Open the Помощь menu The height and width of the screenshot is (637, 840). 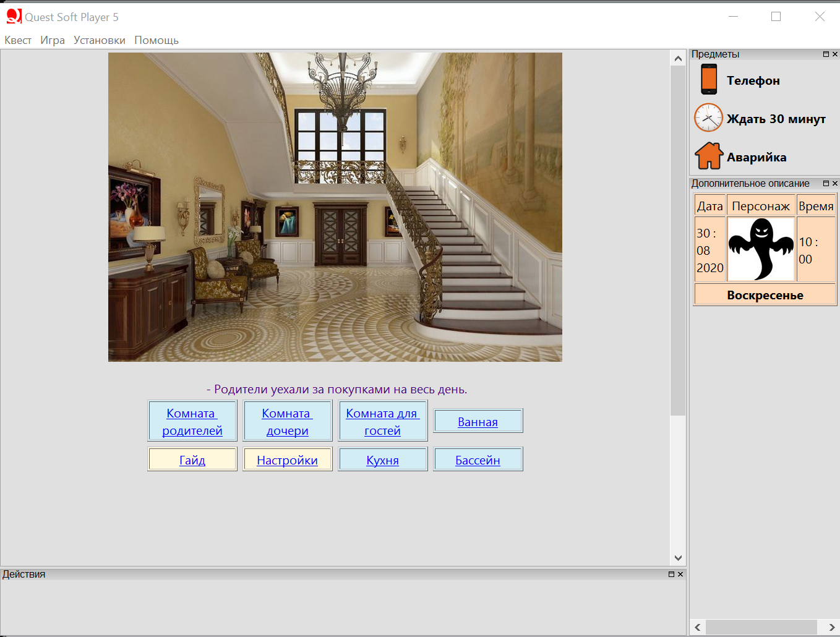click(x=156, y=40)
